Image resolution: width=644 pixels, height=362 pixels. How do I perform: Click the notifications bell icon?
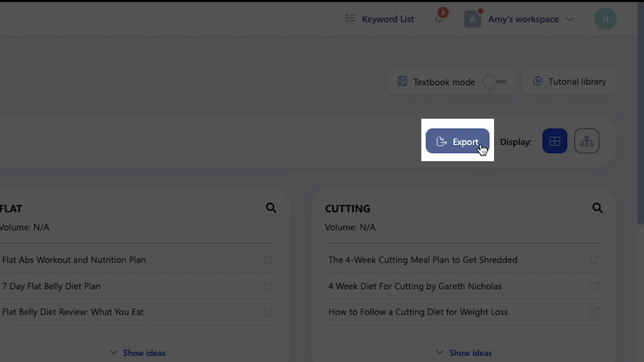pos(439,19)
